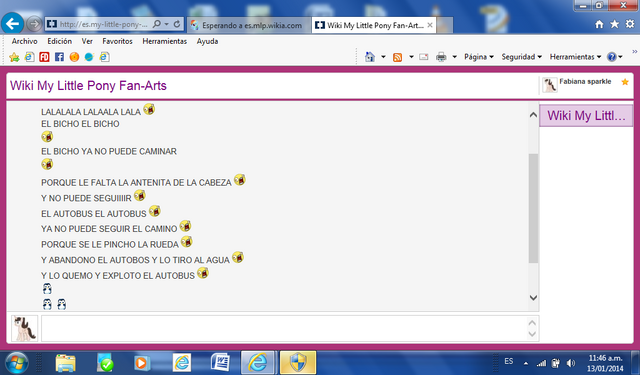Click the red Pinterest-style bookmark icon

pos(44,57)
